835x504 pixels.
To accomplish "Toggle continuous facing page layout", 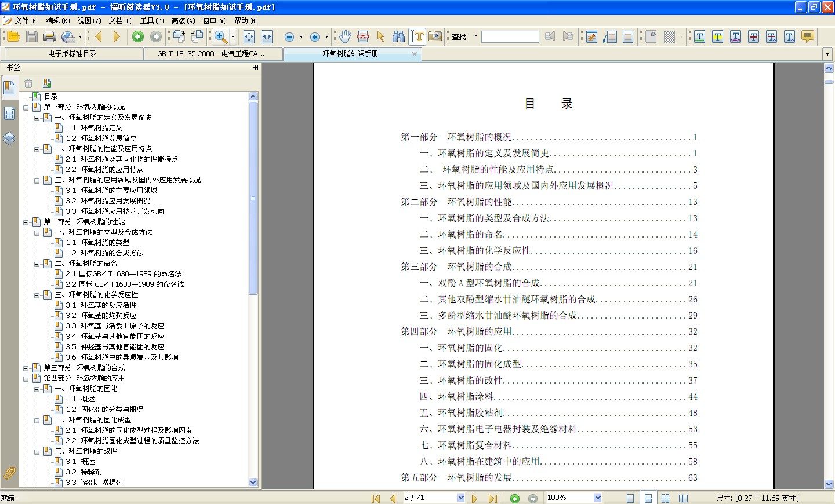I will coord(684,497).
